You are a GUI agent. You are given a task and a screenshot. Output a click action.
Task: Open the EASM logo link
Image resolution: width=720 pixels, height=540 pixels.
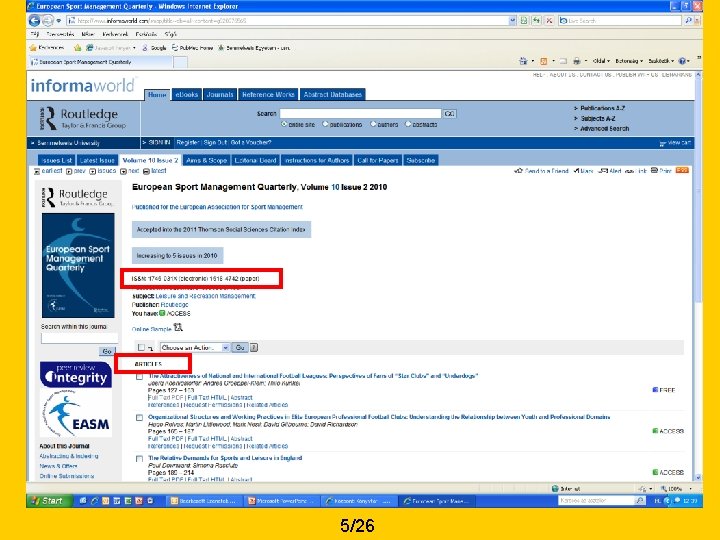click(x=76, y=413)
